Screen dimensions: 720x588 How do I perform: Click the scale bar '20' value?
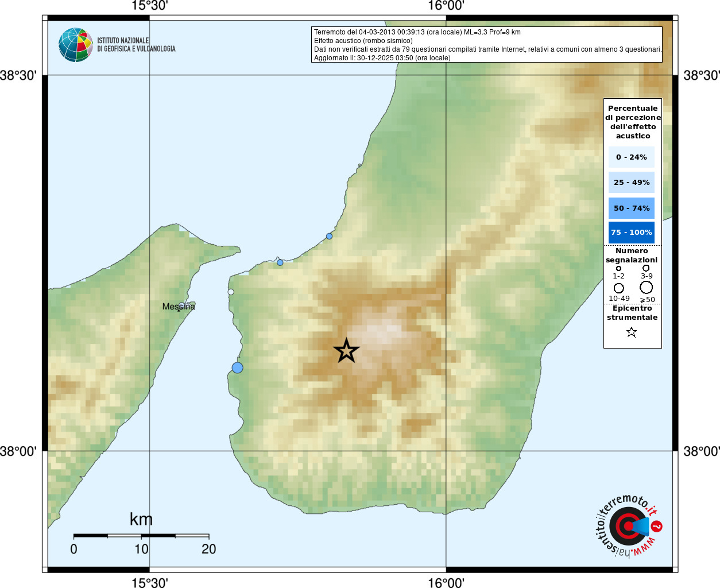point(209,549)
